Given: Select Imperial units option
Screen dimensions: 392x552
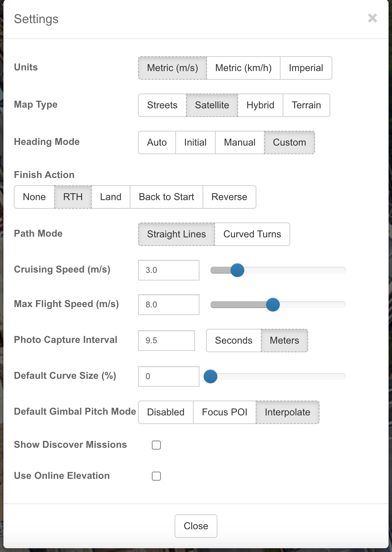Looking at the screenshot, I should click(306, 68).
